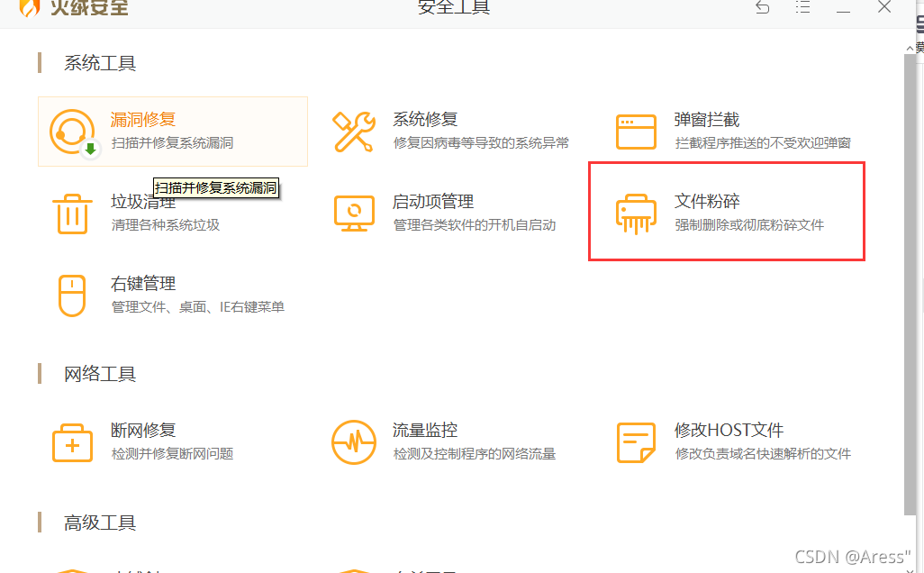Image resolution: width=924 pixels, height=573 pixels.
Task: Click the 网络工具 section heading
Action: point(100,374)
